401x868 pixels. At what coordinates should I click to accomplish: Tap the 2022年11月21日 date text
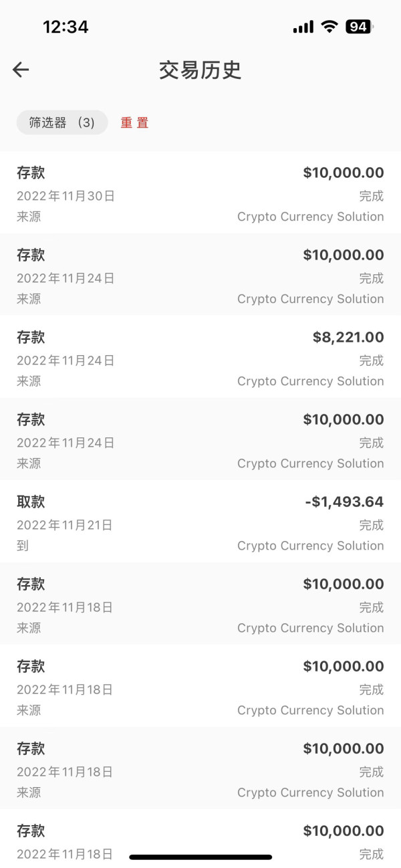(x=65, y=525)
